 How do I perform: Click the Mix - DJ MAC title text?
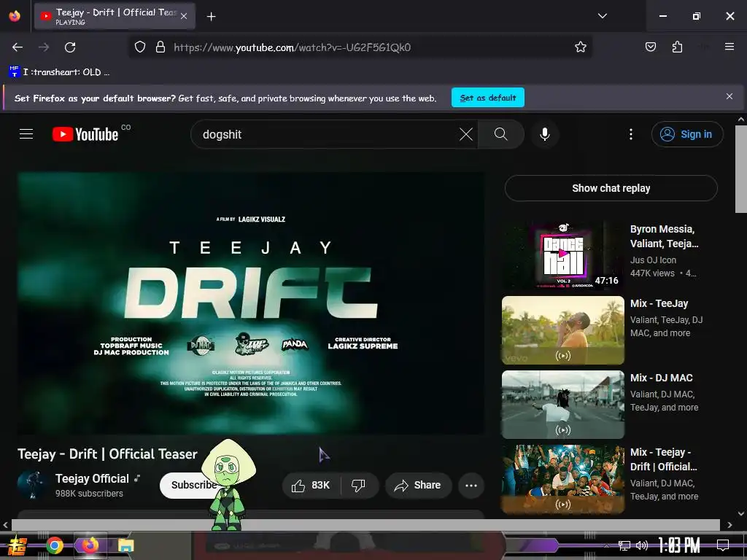(661, 378)
